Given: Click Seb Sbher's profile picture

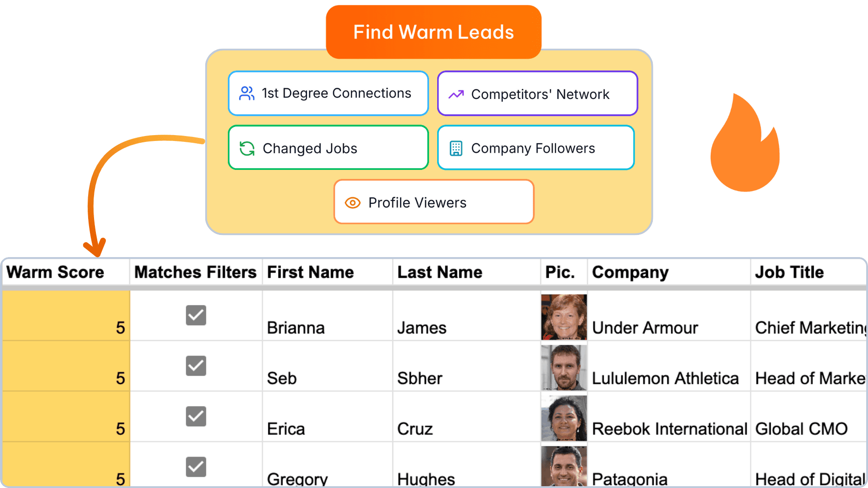Looking at the screenshot, I should coord(564,366).
